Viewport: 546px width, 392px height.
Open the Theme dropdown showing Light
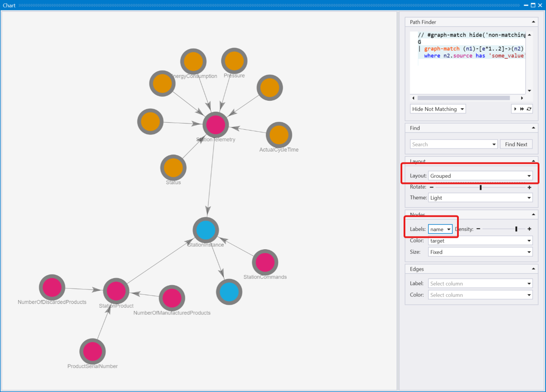(480, 198)
